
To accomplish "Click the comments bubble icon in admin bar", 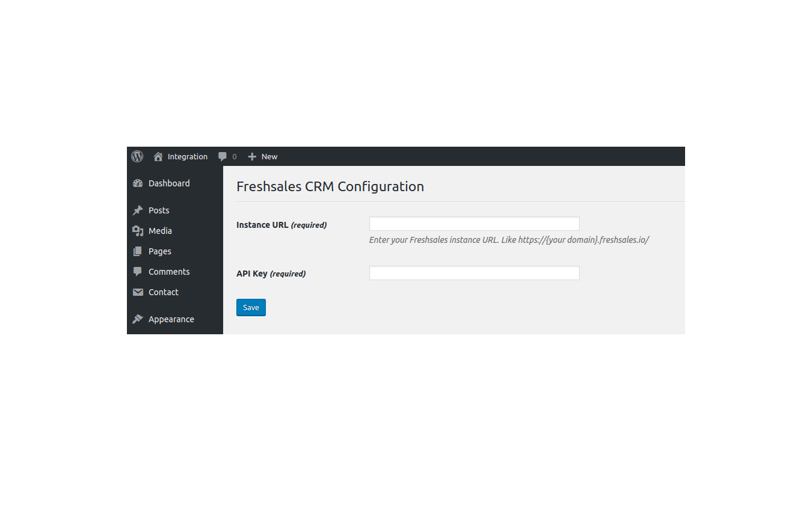I will tap(223, 156).
